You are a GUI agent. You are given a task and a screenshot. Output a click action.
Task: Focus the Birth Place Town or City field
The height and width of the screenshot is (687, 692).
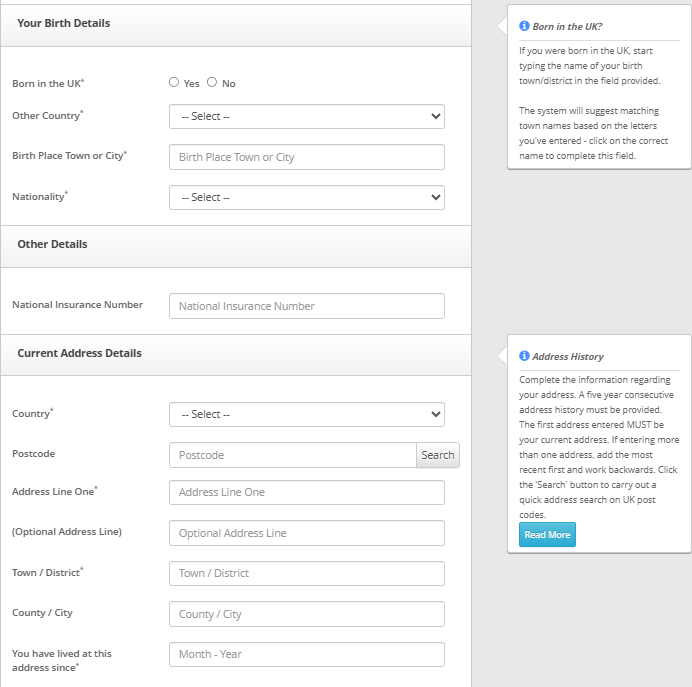coord(306,157)
